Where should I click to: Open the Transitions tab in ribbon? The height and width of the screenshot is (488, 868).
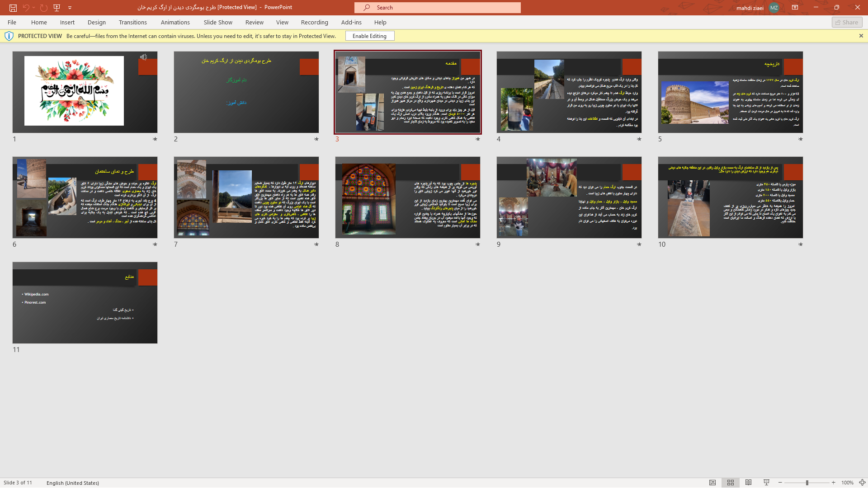click(x=132, y=22)
